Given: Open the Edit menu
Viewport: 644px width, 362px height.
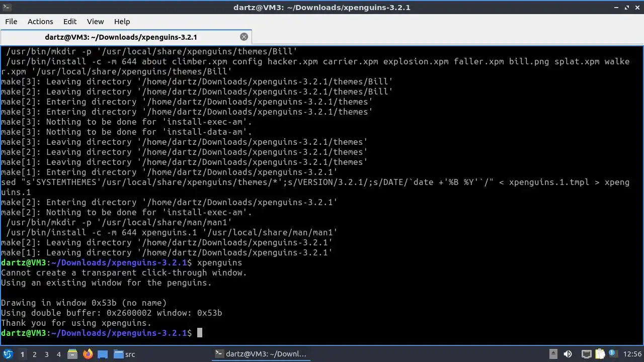Looking at the screenshot, I should point(70,22).
